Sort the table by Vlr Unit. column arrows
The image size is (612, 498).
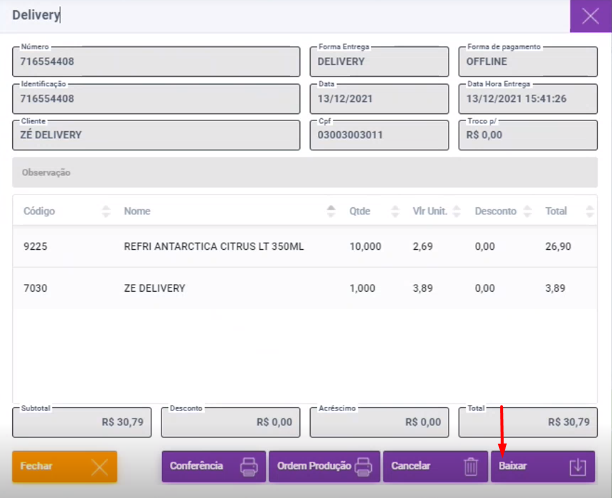coord(456,211)
